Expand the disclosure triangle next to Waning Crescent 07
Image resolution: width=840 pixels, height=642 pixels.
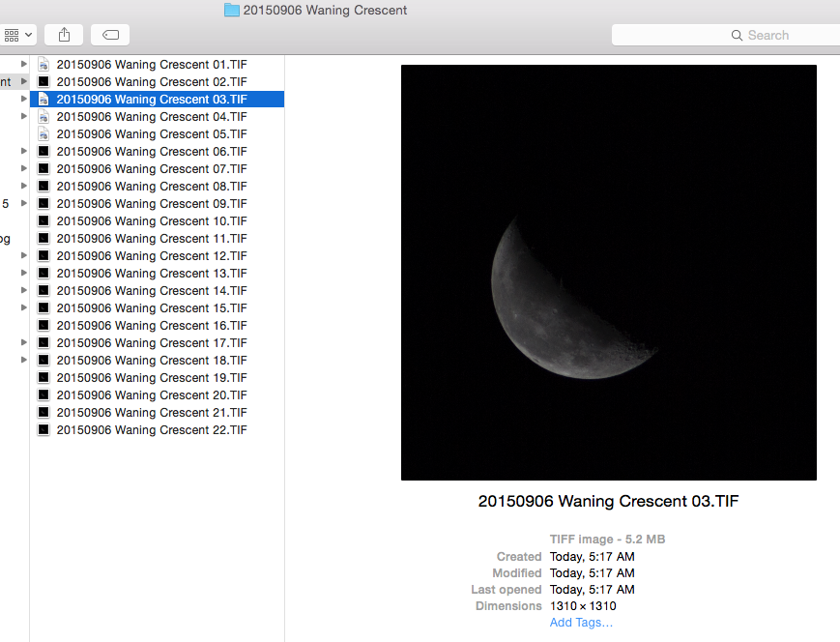[x=23, y=168]
